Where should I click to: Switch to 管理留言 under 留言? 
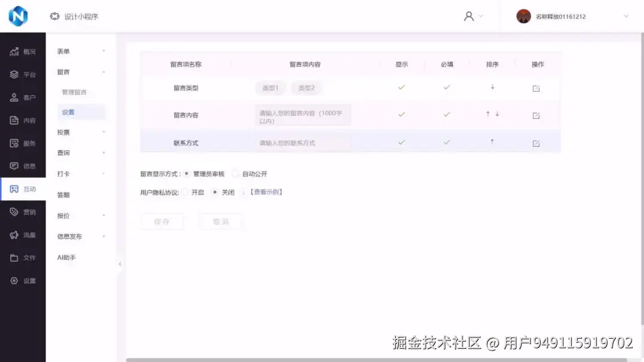[x=74, y=91]
